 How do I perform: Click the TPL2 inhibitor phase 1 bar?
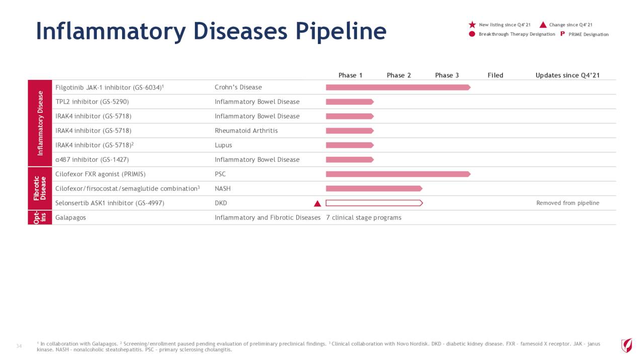(x=350, y=102)
